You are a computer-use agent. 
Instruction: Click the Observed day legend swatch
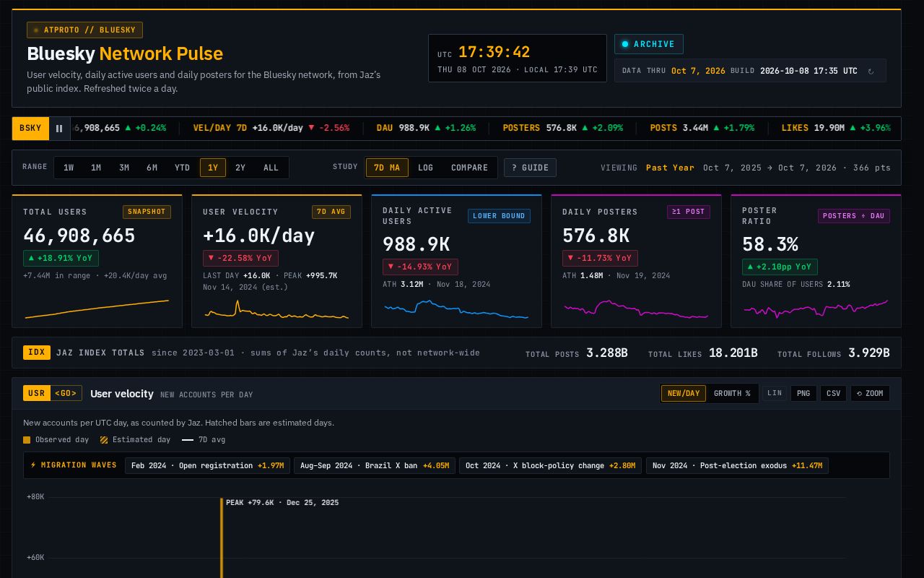coord(27,440)
